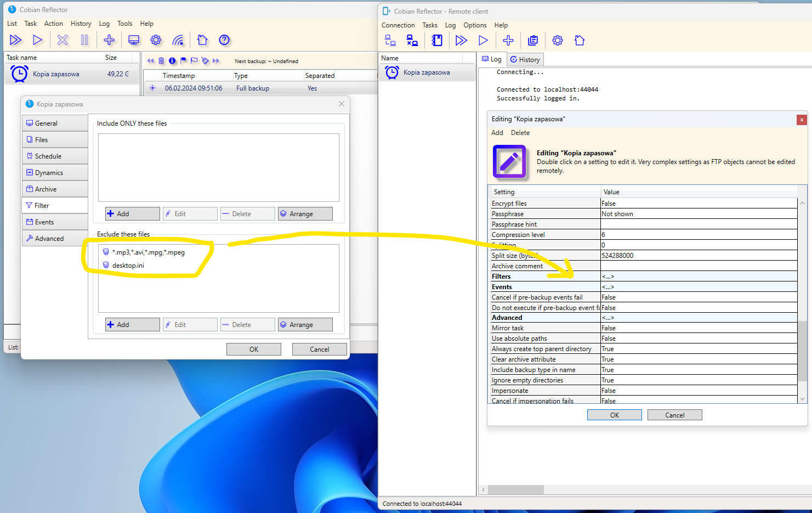Open settings gear in Remote client toolbar
This screenshot has width=812, height=513.
click(x=558, y=40)
